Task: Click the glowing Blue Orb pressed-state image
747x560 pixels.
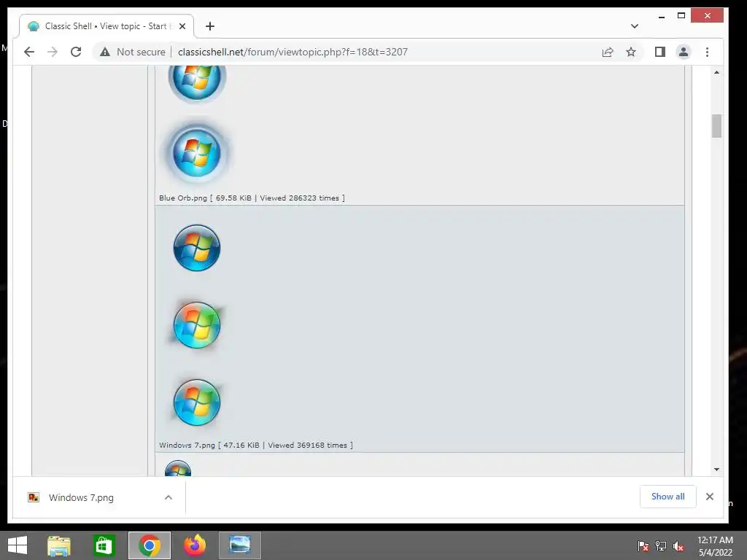Action: click(197, 153)
